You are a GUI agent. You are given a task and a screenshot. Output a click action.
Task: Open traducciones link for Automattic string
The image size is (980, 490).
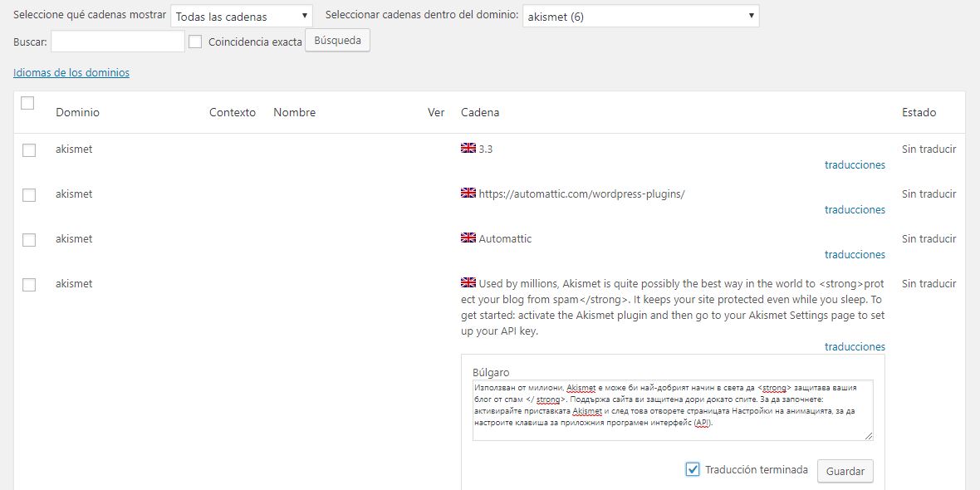point(855,254)
